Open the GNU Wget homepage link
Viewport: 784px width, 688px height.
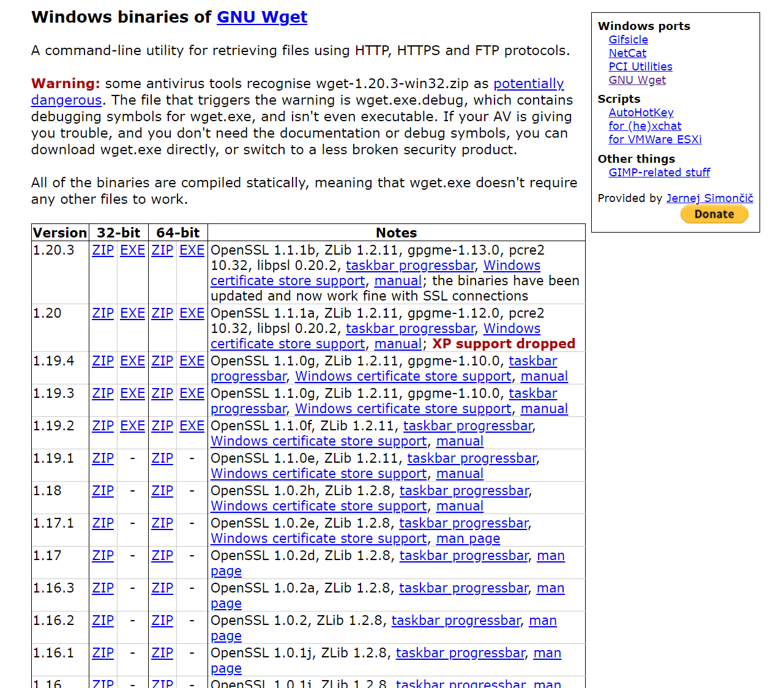click(262, 17)
